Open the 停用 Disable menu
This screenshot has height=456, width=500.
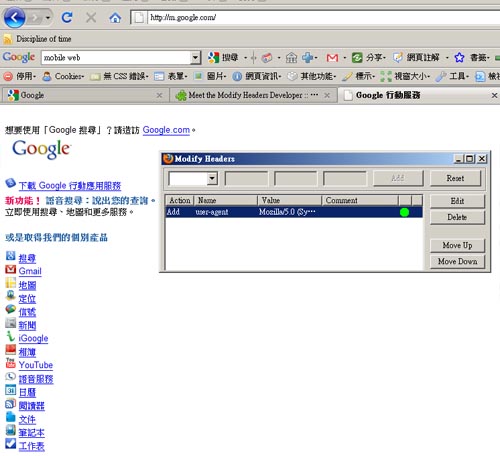point(19,76)
